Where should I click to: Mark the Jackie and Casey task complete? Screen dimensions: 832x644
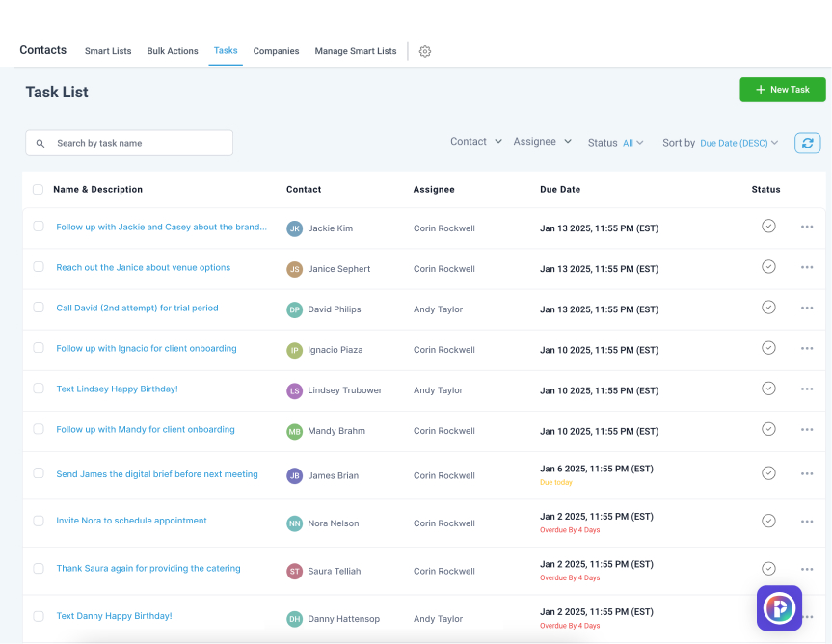coord(768,226)
